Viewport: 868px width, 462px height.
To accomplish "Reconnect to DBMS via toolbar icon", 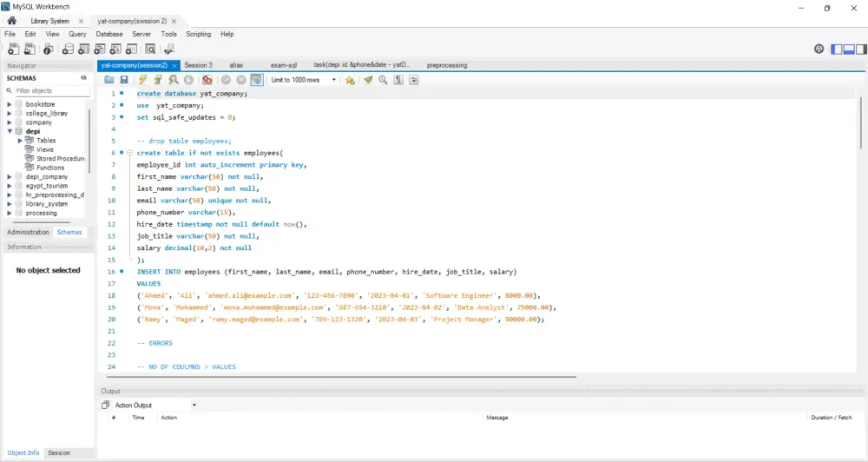I will [169, 49].
